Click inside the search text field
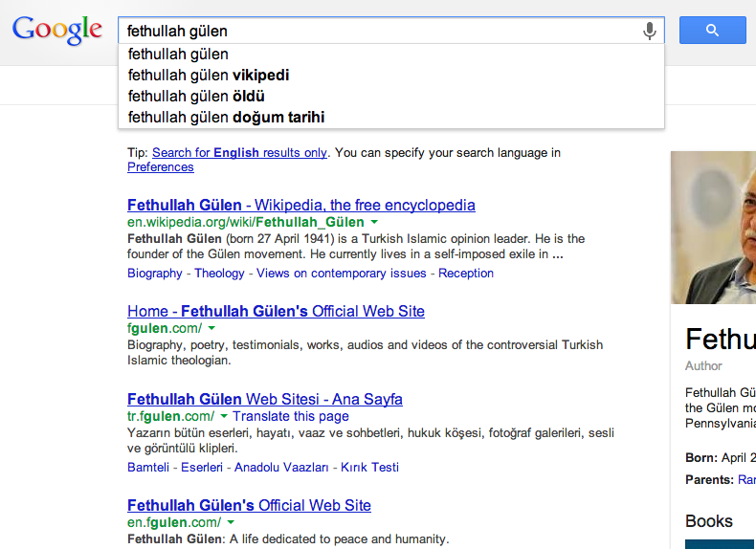Image resolution: width=756 pixels, height=549 pixels. [x=381, y=31]
